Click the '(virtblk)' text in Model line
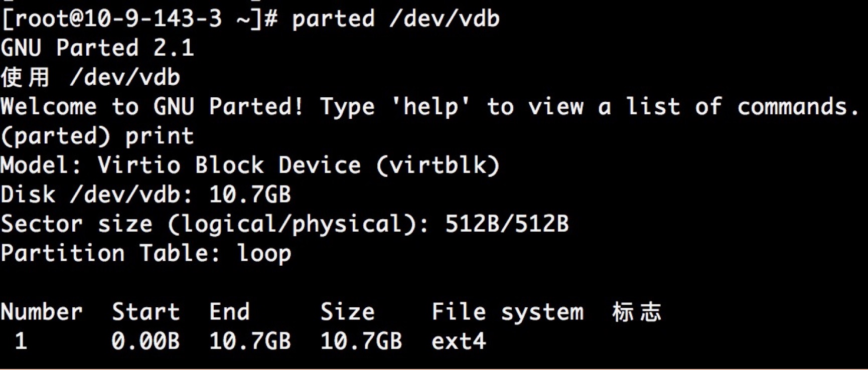This screenshot has height=370, width=868. click(x=438, y=165)
